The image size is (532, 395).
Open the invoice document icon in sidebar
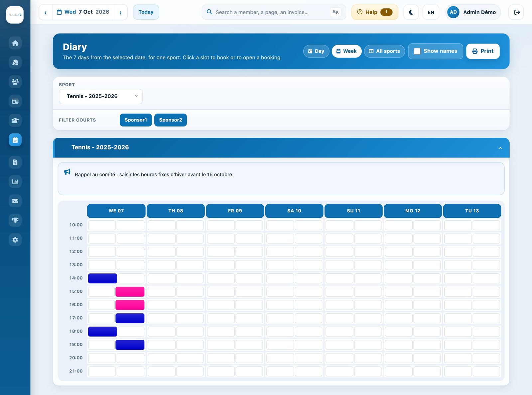[x=15, y=162]
